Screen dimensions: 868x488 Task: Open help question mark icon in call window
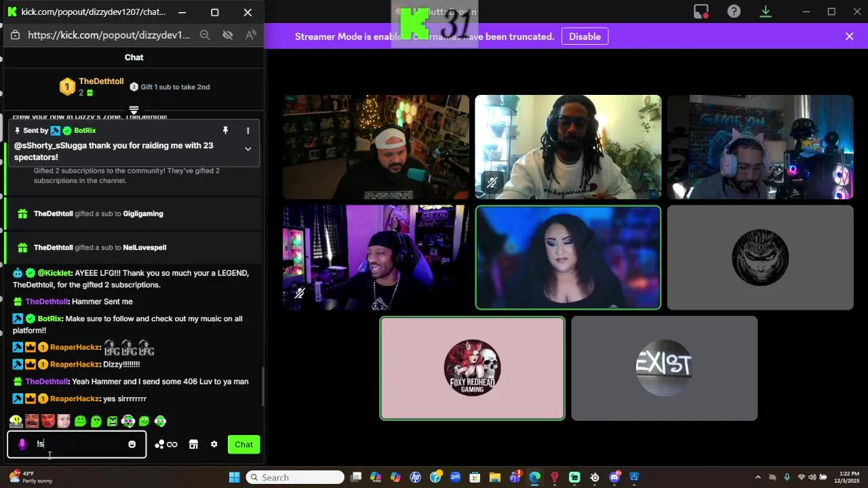(x=734, y=12)
